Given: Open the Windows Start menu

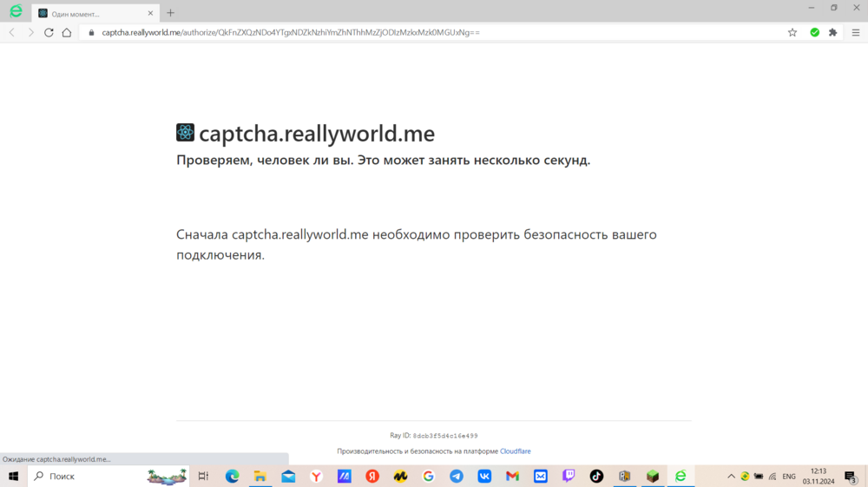Looking at the screenshot, I should pyautogui.click(x=13, y=476).
